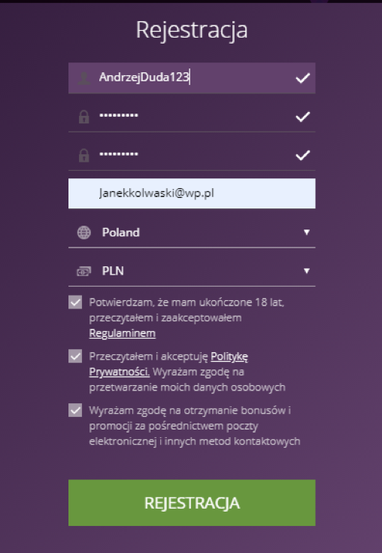The image size is (382, 553).
Task: Open the PLN currency dropdown arrow
Action: click(x=307, y=271)
